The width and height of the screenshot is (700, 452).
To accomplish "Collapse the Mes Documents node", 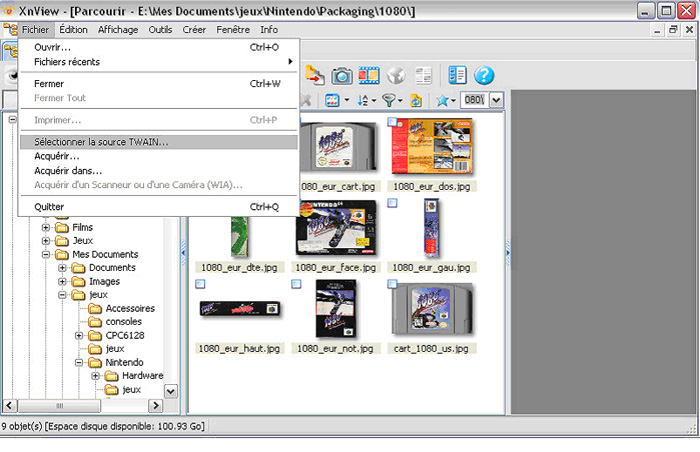I will tap(46, 255).
